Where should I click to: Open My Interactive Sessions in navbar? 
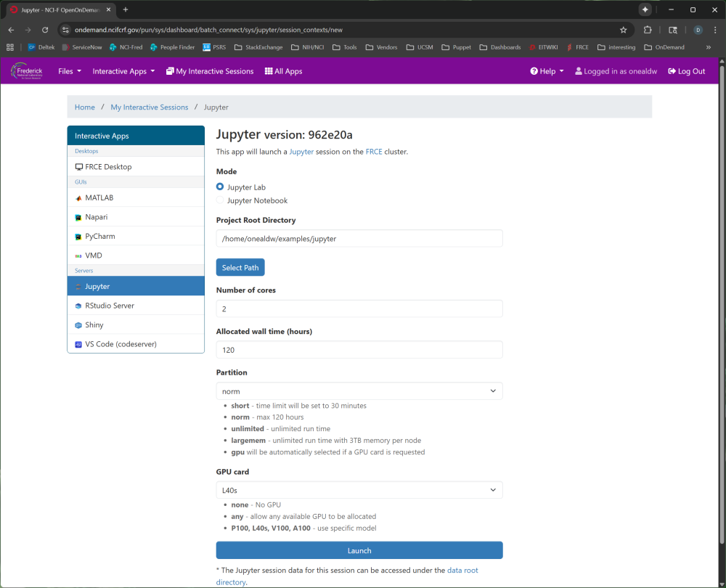pyautogui.click(x=210, y=71)
